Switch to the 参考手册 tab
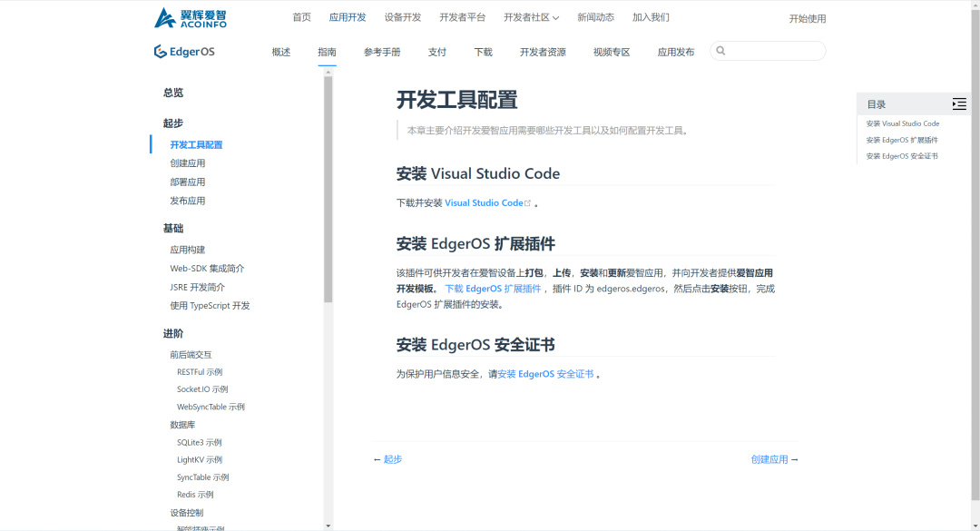The height and width of the screenshot is (531, 980). [382, 52]
